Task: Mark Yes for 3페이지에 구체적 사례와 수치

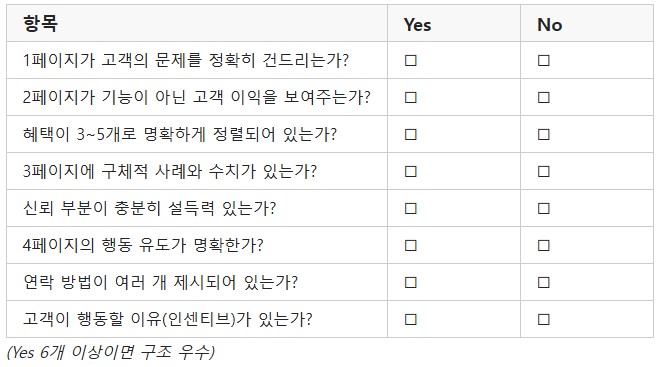Action: [x=410, y=171]
